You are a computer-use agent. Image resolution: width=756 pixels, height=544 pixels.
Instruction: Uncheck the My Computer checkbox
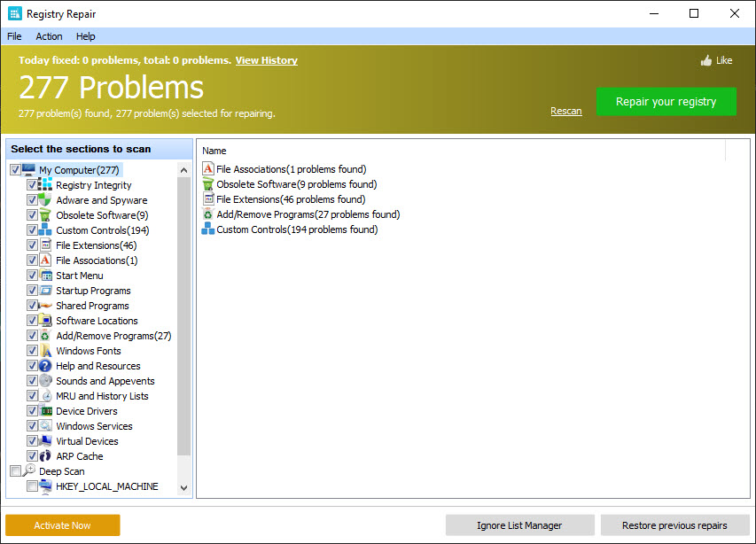tap(15, 169)
